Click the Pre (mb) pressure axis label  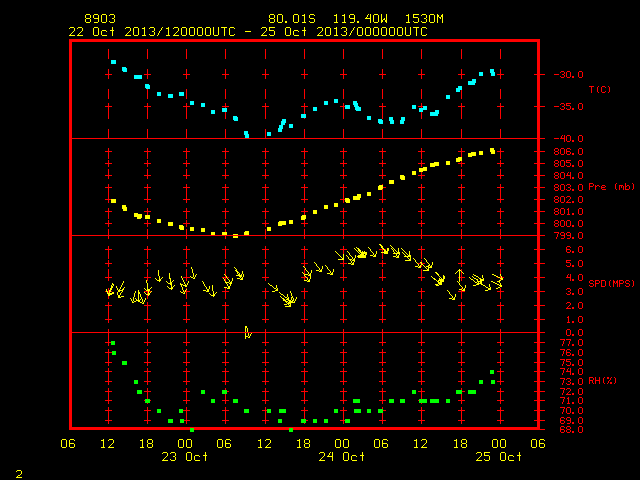tap(611, 187)
